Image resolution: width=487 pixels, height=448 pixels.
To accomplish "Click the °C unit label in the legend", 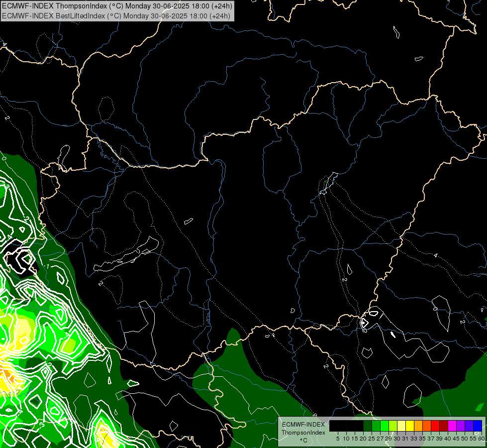I will (304, 441).
